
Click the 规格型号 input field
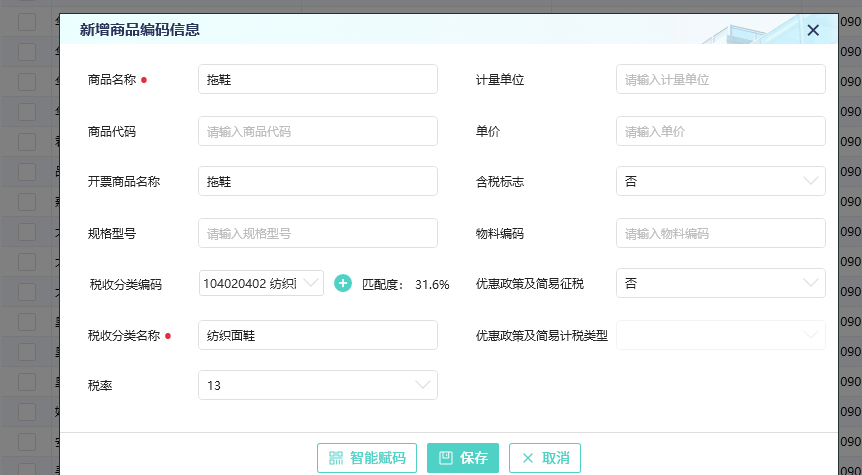point(318,233)
